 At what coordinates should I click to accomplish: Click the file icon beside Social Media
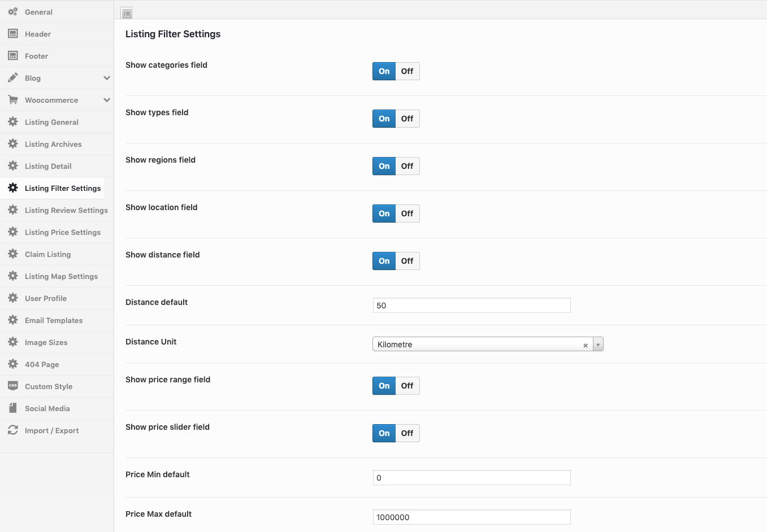click(12, 408)
